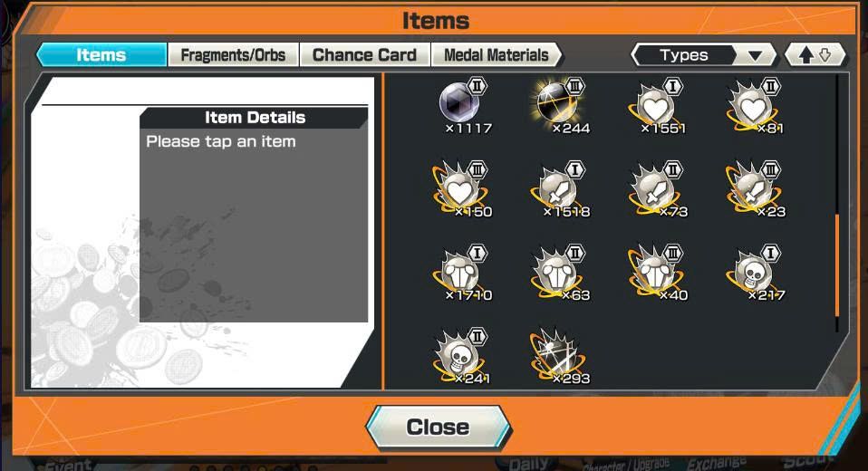
Task: Pick the tier III sword item x23
Action: point(755,189)
